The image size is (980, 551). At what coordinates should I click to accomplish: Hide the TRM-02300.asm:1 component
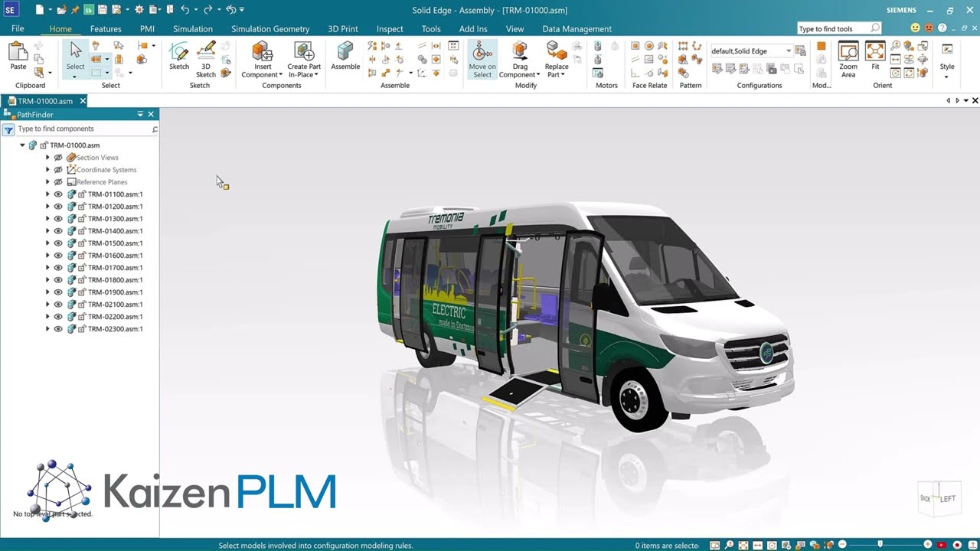tap(58, 329)
